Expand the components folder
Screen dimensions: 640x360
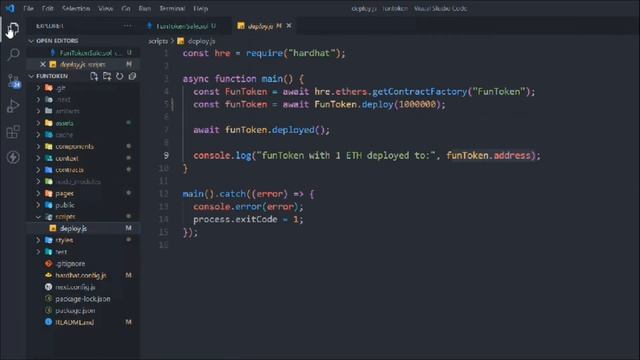coord(84,146)
